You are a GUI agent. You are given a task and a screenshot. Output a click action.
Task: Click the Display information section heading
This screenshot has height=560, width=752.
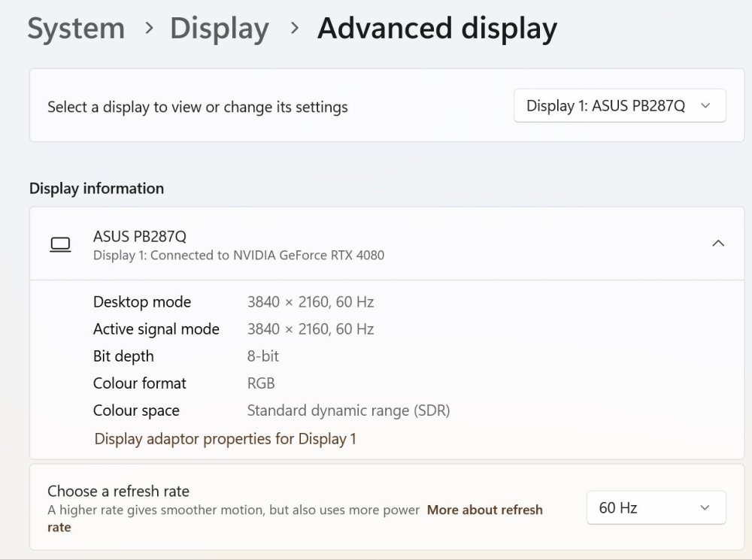96,188
